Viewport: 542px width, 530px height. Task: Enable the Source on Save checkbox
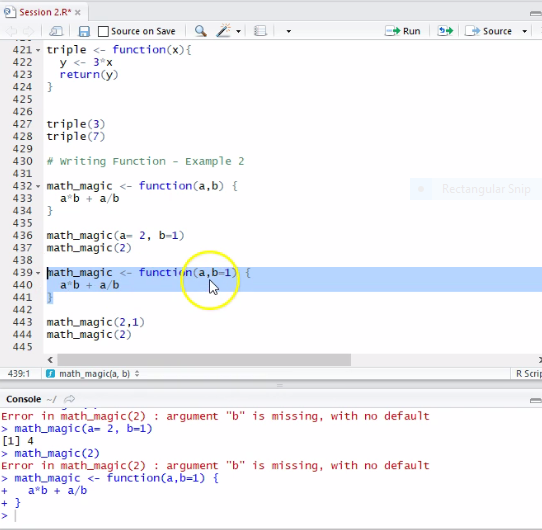tap(103, 31)
